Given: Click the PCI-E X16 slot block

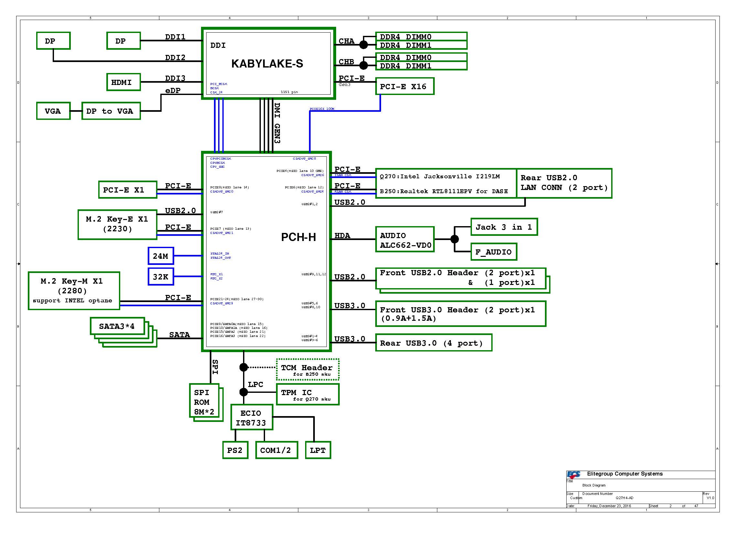Looking at the screenshot, I should (405, 86).
